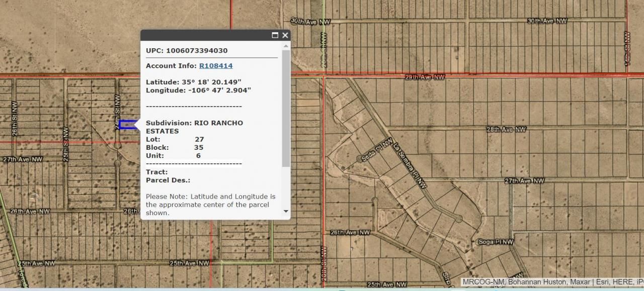Click the popup maximize icon
Screen dimensions: 644x291
pyautogui.click(x=274, y=35)
